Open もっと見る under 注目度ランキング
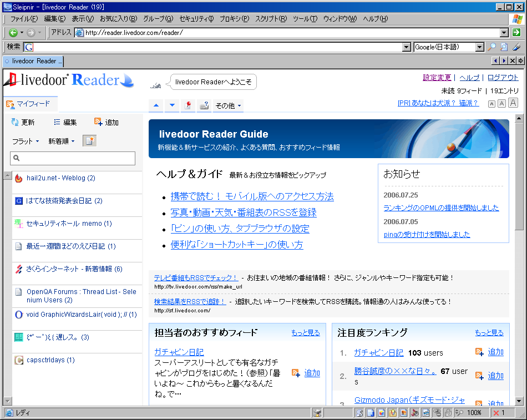Viewport: 527px width, 420px height. 489,332
